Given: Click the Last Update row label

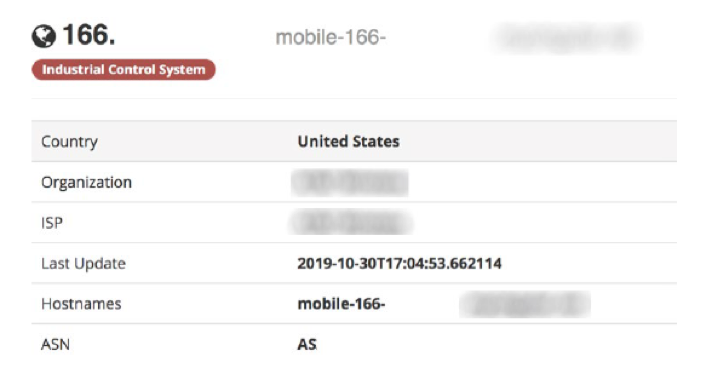Looking at the screenshot, I should click(83, 263).
